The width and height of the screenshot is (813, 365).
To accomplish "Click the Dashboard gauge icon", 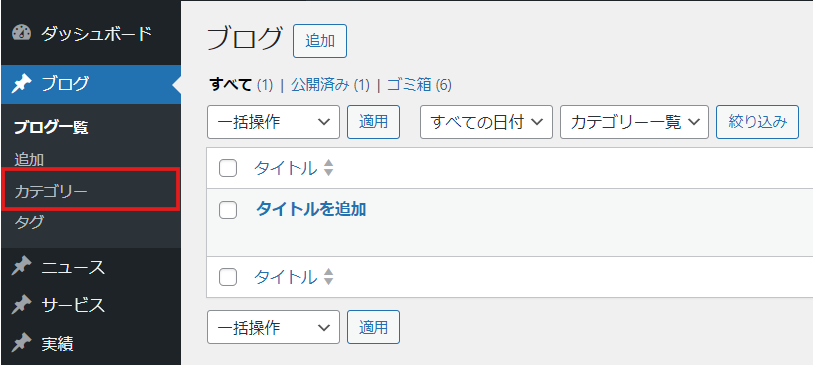I will (x=21, y=34).
